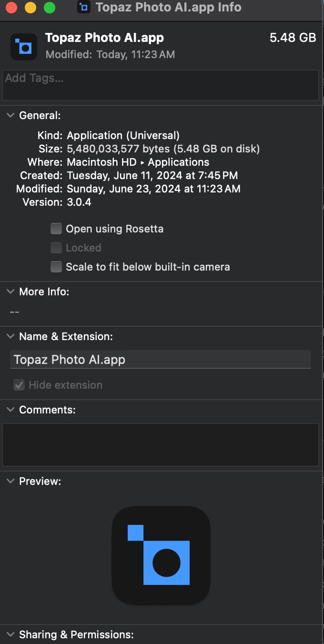Click the Add Tags field
This screenshot has width=324, height=644.
(161, 85)
